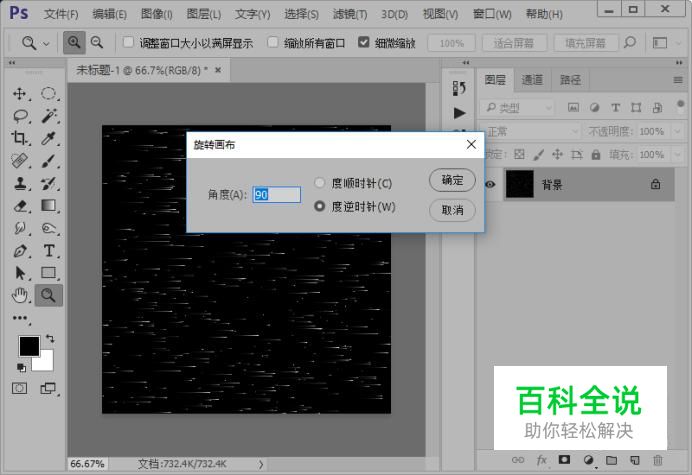Select the Lasso tool
Viewport: 692px width, 475px height.
(x=20, y=116)
